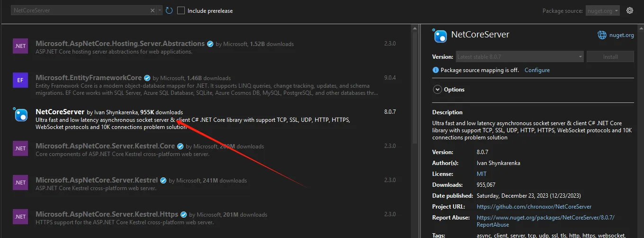Image resolution: width=644 pixels, height=238 pixels.
Task: Select the Microsoft.EntityFrameworkCore package title
Action: tap(89, 78)
